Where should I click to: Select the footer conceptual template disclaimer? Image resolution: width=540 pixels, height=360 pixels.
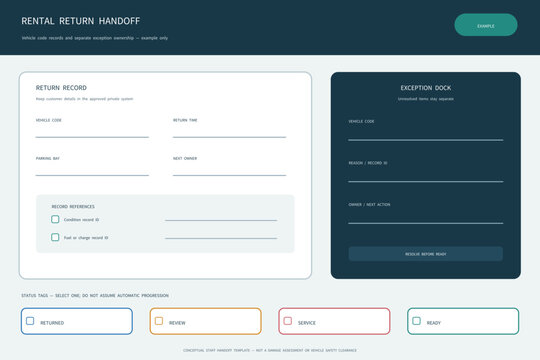270,350
